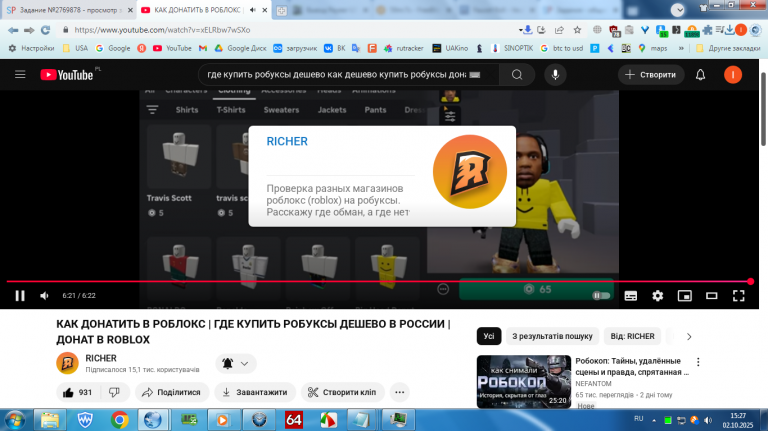Viewport: 768px width, 431px height.
Task: Open NEFANTOM channel link
Action: (x=593, y=383)
